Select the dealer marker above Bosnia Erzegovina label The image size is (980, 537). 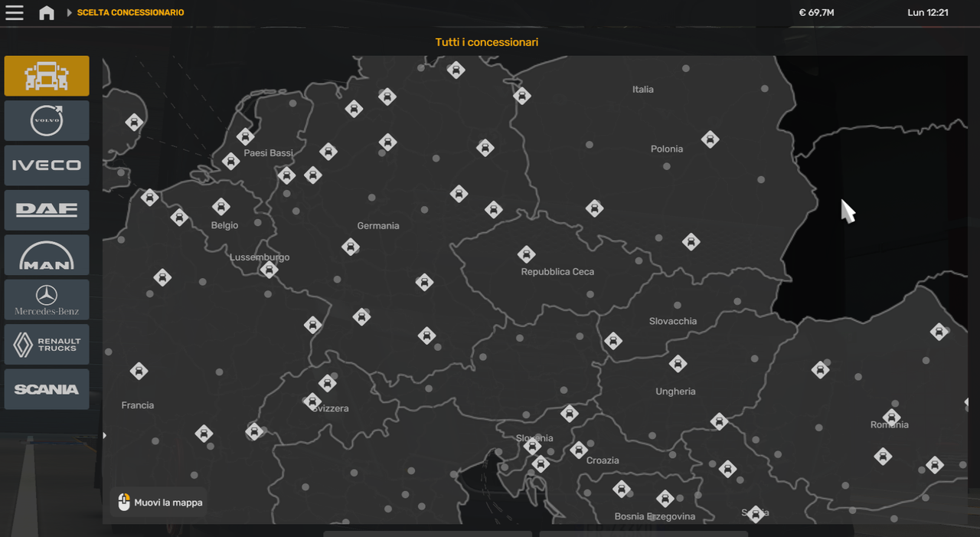665,499
